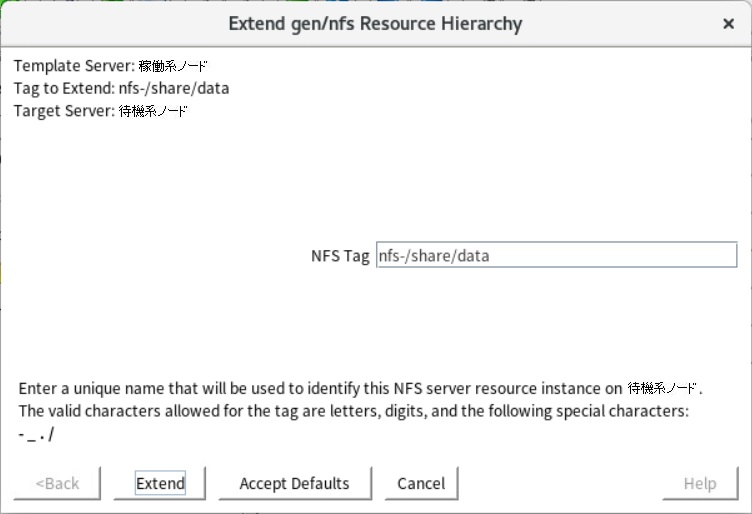Click 待機系ノード in the instruction text
The width and height of the screenshot is (752, 514).
coord(662,388)
